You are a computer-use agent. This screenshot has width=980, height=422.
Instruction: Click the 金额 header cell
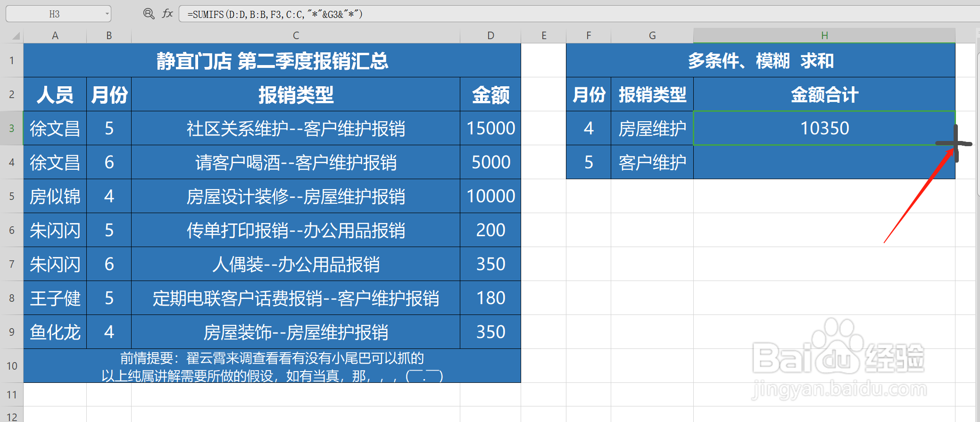pyautogui.click(x=490, y=94)
